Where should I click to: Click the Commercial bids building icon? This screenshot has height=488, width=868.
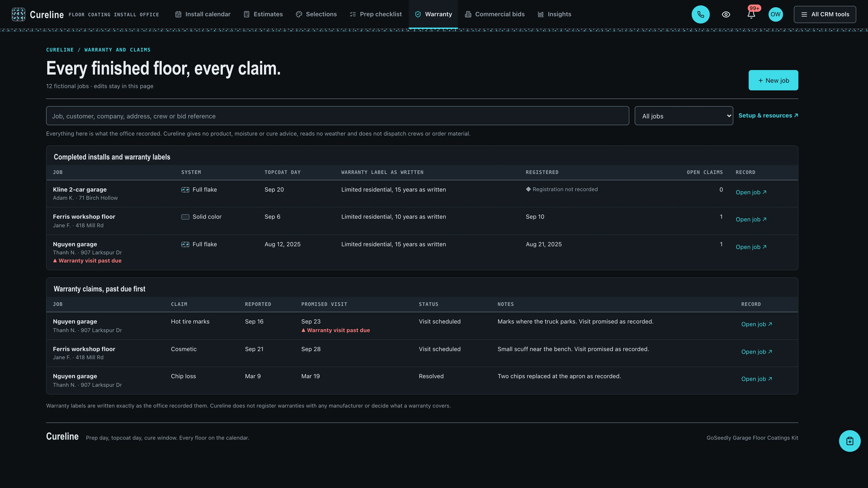coord(468,14)
